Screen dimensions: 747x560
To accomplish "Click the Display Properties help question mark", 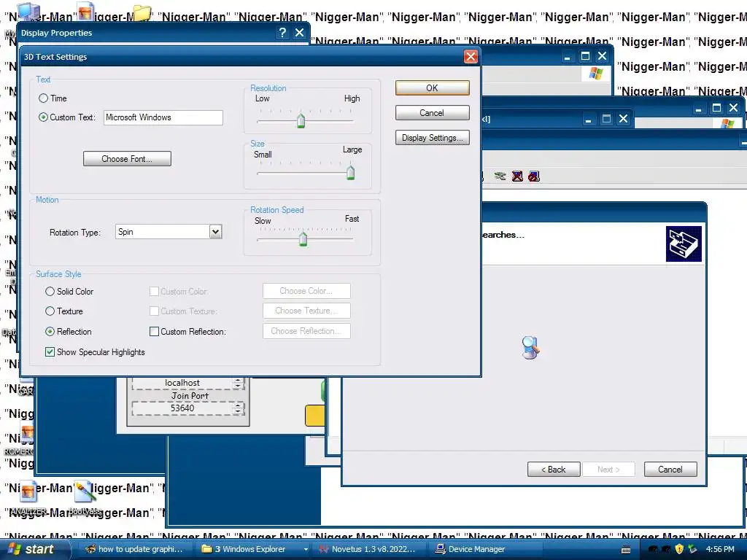I will coord(282,32).
